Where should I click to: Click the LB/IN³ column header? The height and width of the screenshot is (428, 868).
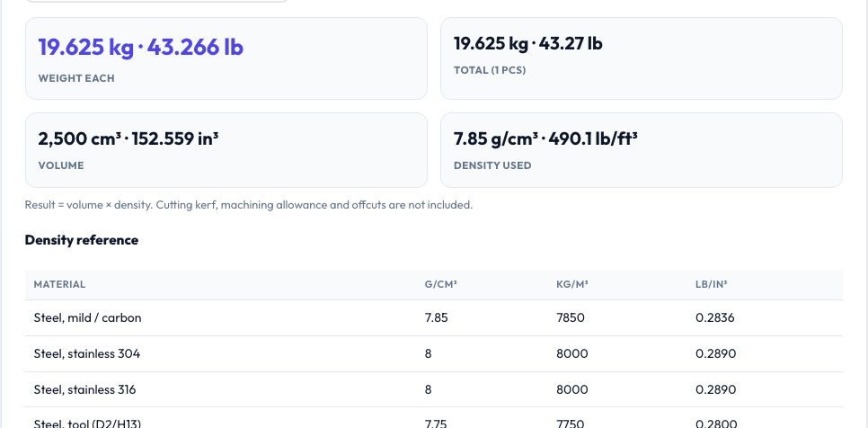[712, 284]
